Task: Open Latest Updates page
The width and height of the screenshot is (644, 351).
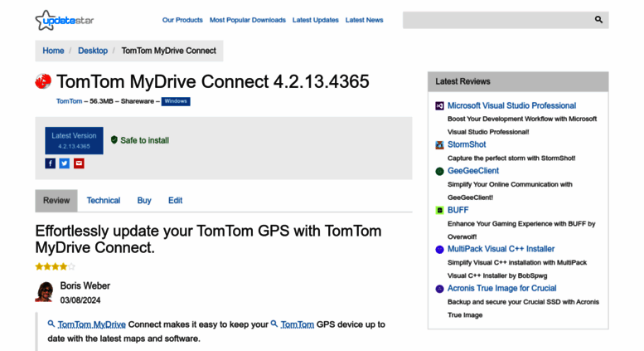Action: point(316,20)
